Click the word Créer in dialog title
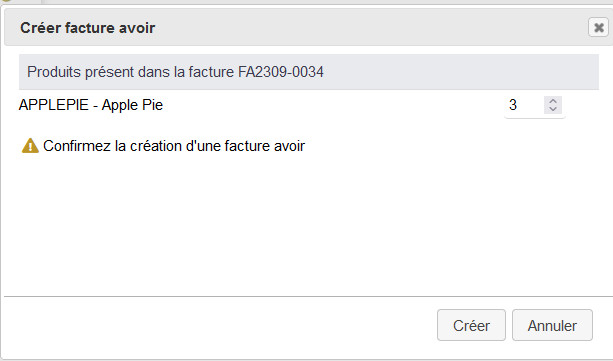The height and width of the screenshot is (361, 613). 40,28
